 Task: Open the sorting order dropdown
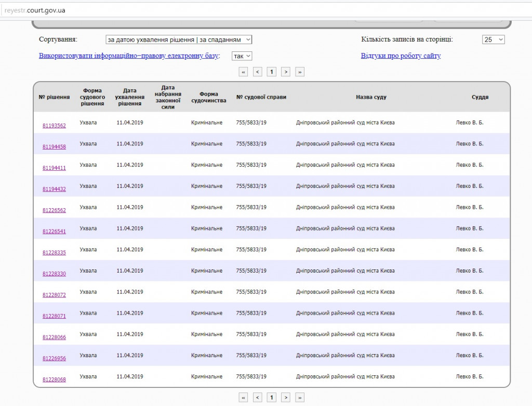(179, 39)
